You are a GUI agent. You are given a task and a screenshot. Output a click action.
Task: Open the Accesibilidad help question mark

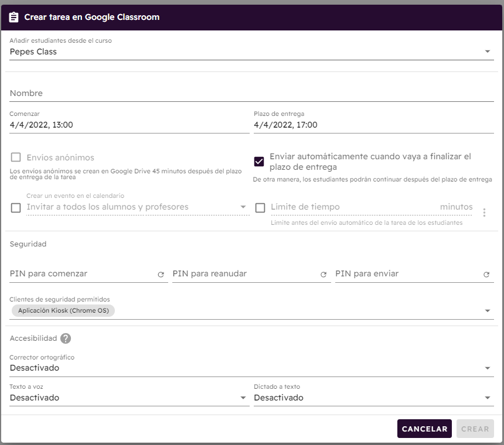tap(66, 338)
